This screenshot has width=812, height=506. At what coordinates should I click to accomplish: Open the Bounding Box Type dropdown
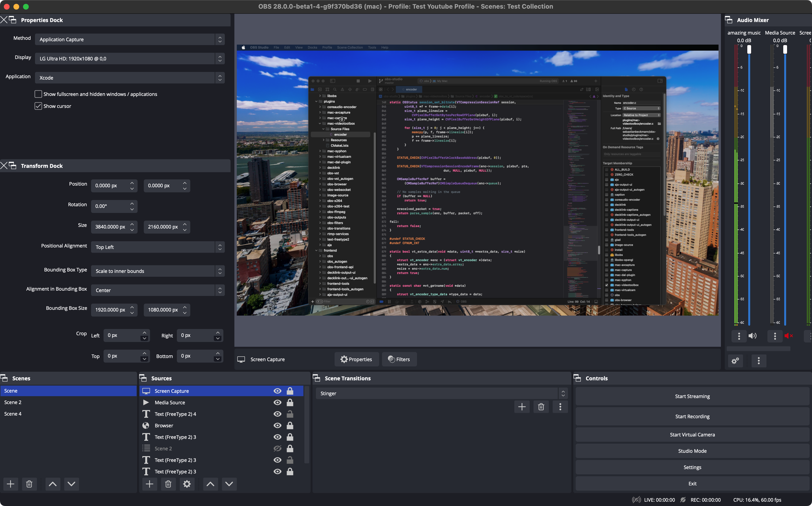coord(157,271)
